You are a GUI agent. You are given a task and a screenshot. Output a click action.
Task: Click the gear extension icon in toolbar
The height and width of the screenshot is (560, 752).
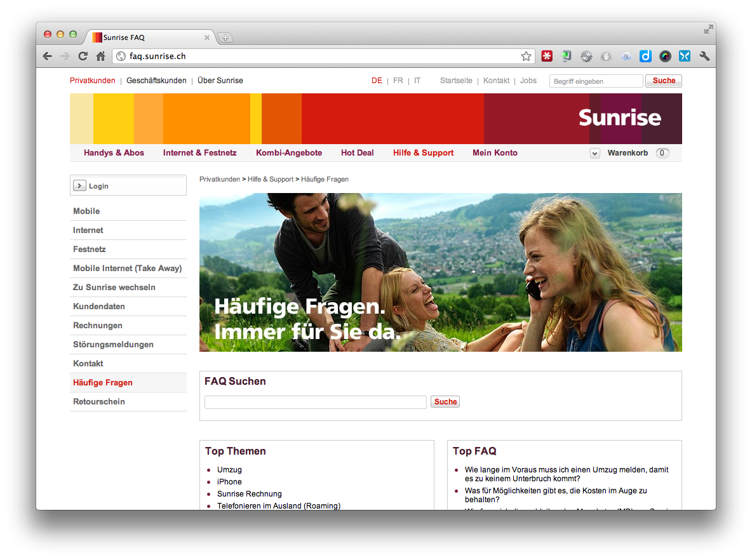pyautogui.click(x=586, y=57)
